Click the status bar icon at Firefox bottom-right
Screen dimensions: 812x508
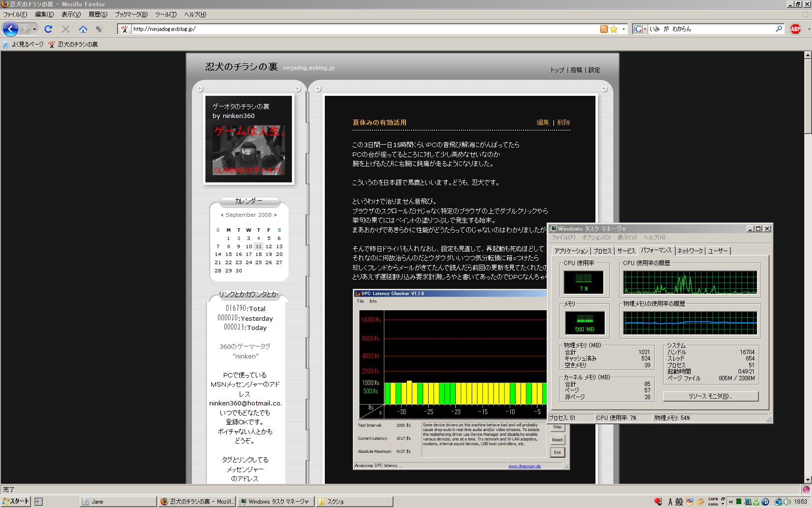[x=806, y=489]
